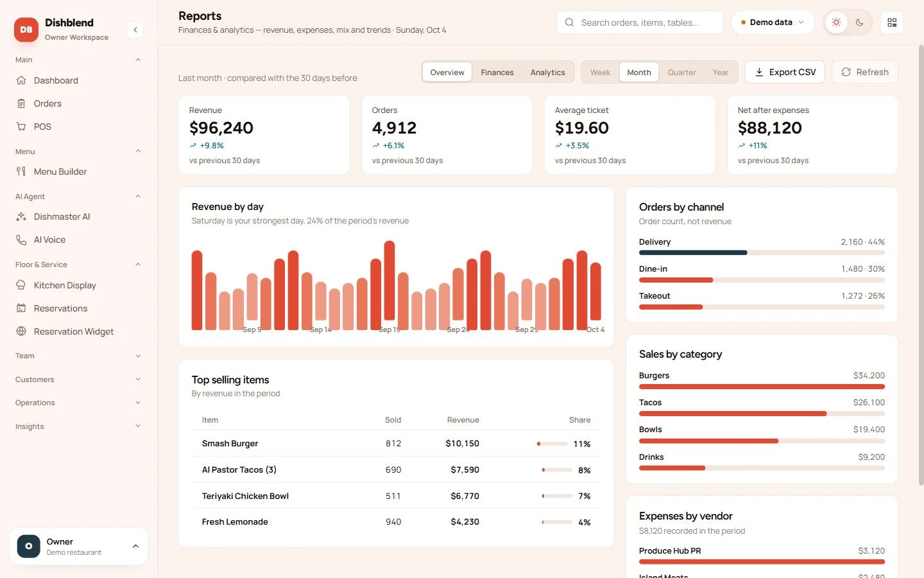Expand the Insights section
Screen dimensions: 924x578
click(78, 426)
